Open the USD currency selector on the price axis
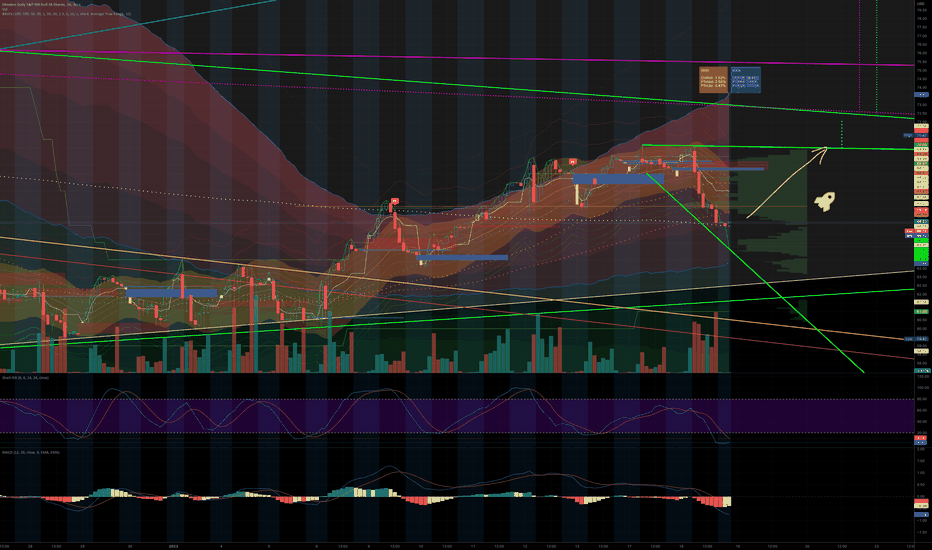Screen dimensions: 932x550 (x=921, y=4)
